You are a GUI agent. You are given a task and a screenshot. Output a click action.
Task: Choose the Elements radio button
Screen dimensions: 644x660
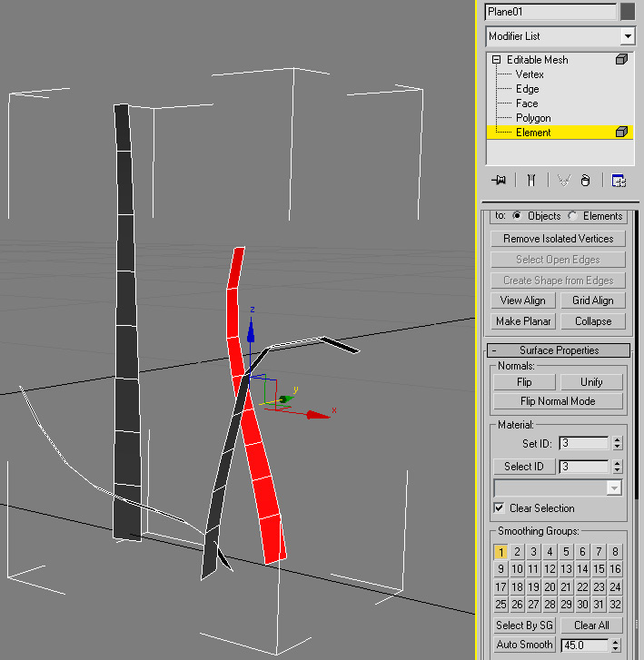pos(572,215)
